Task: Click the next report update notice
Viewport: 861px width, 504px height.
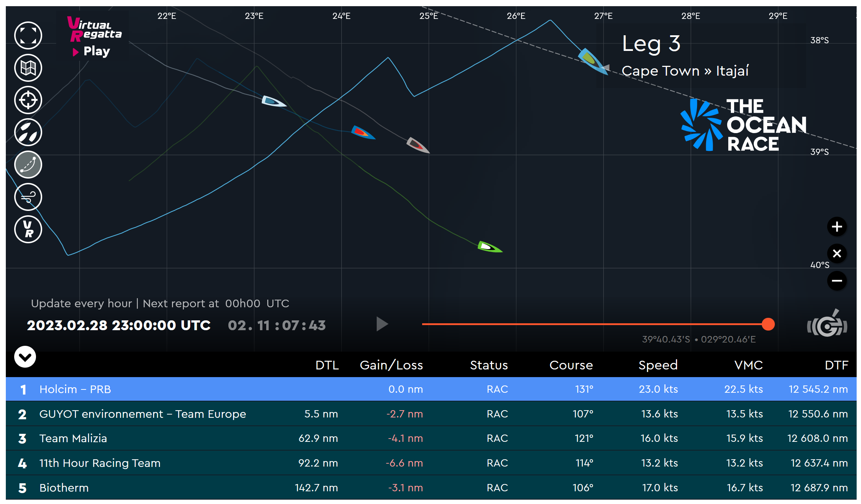Action: click(x=160, y=303)
